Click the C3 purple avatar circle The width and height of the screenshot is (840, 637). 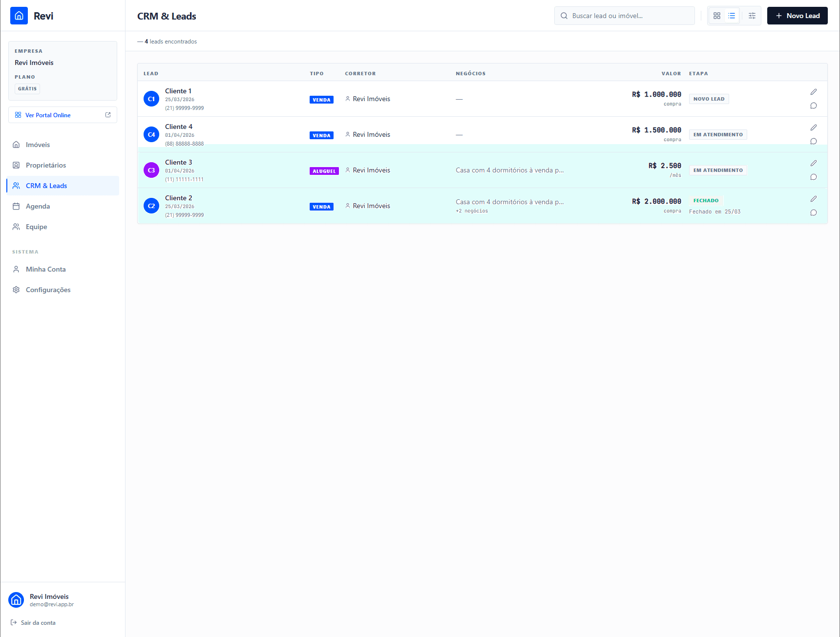click(151, 170)
